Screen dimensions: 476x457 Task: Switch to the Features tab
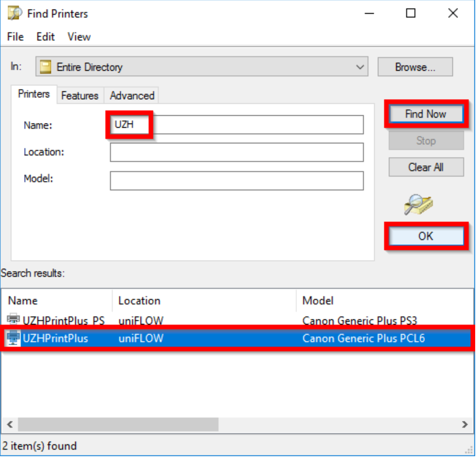[80, 95]
